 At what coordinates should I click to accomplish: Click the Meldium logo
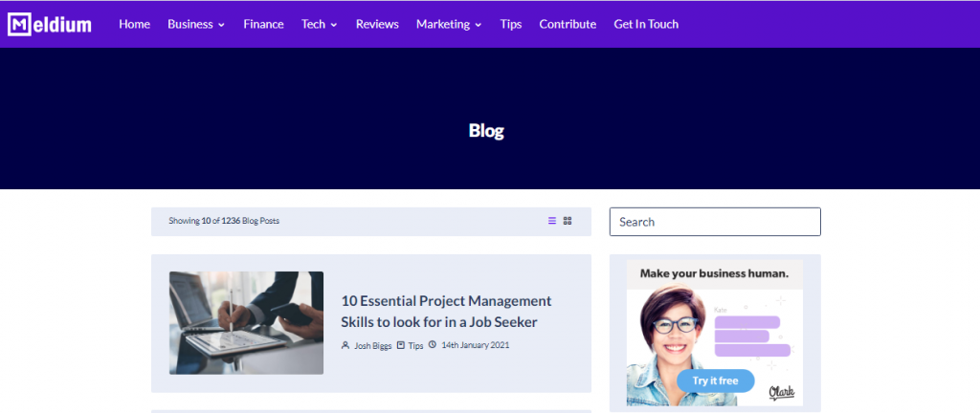pyautogui.click(x=50, y=24)
